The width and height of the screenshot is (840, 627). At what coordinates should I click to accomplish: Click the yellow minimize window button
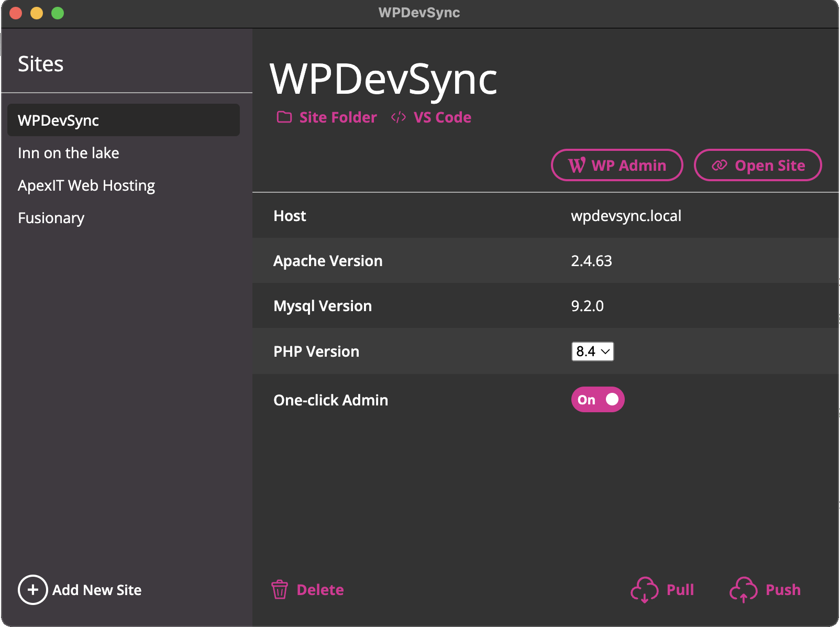[37, 13]
